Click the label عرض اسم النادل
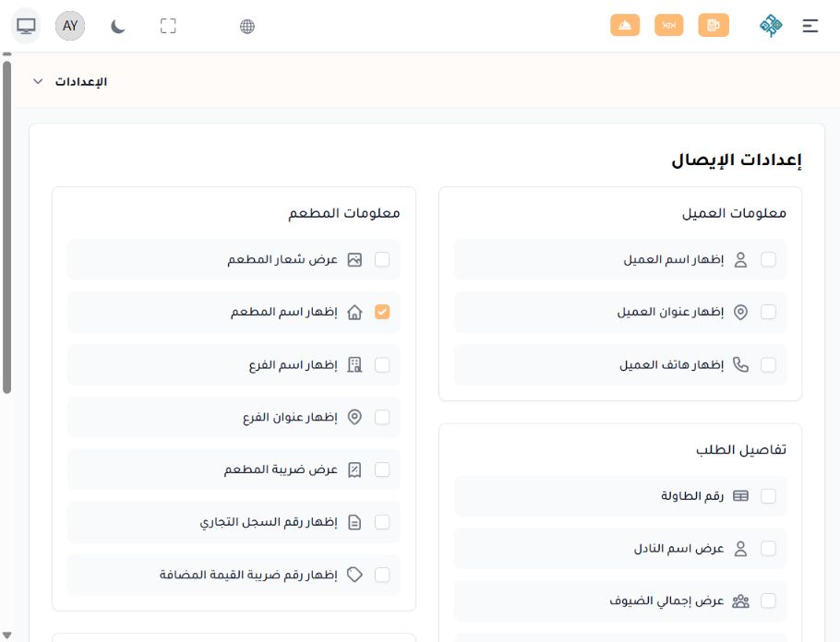Image resolution: width=840 pixels, height=642 pixels. coord(678,548)
